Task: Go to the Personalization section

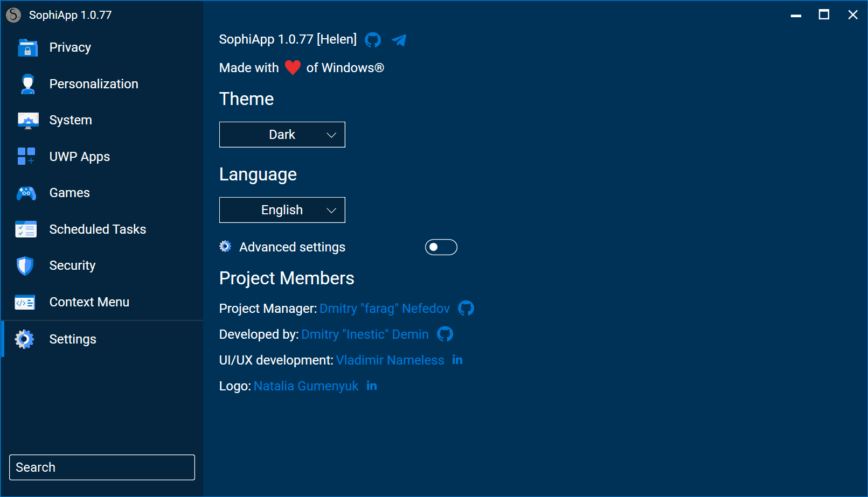Action: click(102, 84)
